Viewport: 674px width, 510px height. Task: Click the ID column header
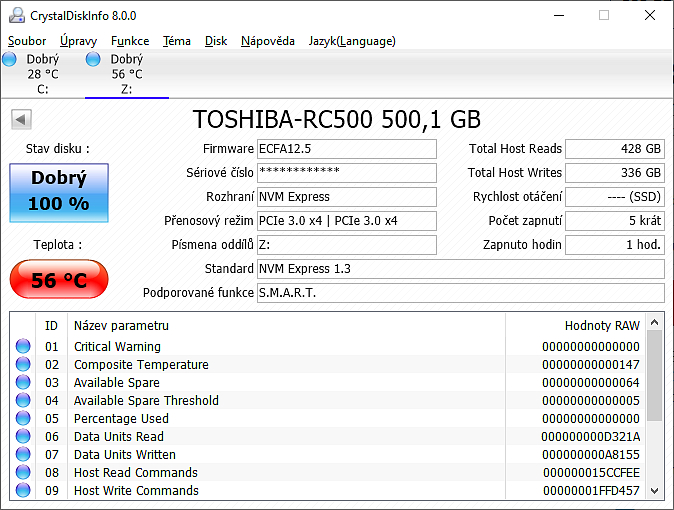(x=51, y=326)
